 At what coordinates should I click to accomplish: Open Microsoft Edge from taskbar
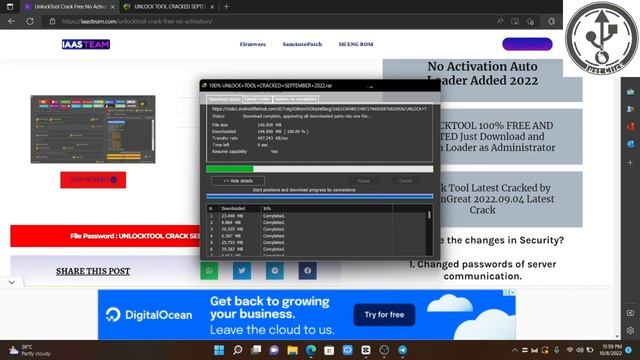[311, 350]
